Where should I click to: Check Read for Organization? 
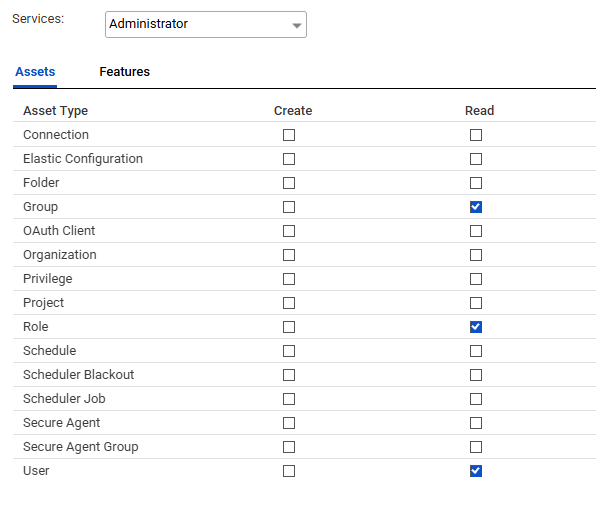476,255
